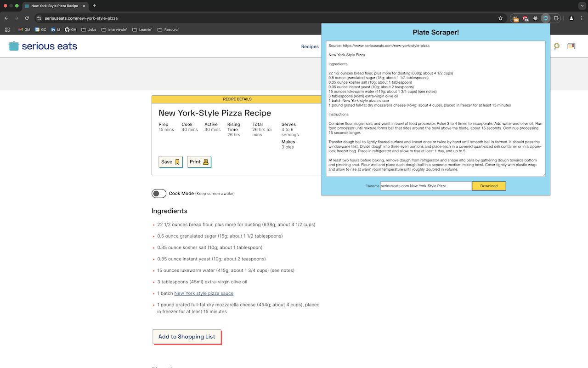The image size is (588, 368).
Task: Click the Ingredients section heading on page
Action: (x=170, y=211)
